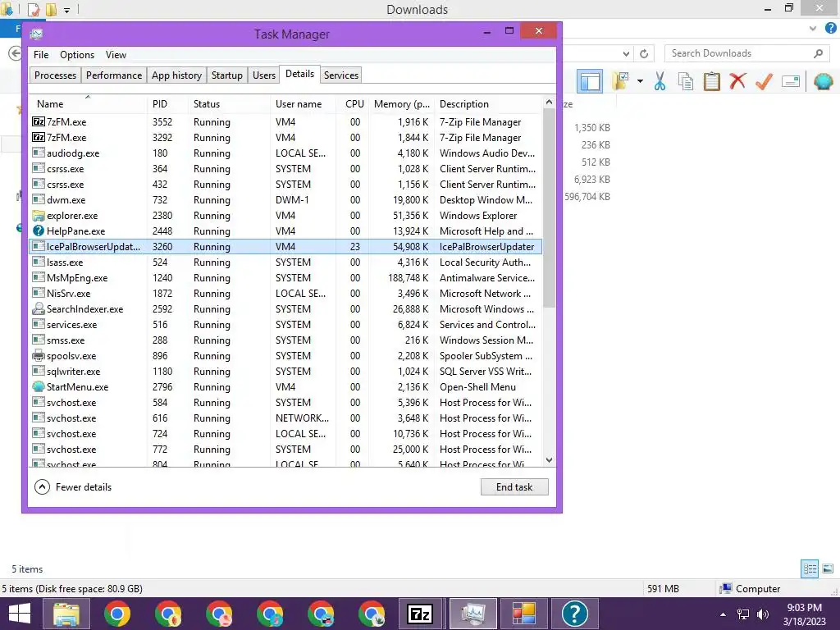Sort processes by the PID column header
This screenshot has width=840, height=630.
pos(167,104)
